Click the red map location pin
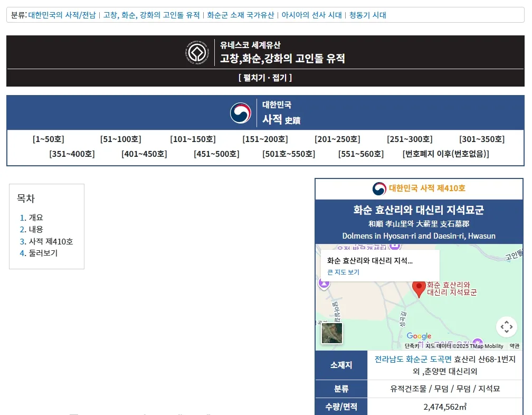Image resolution: width=532 pixels, height=415 pixels. click(419, 288)
